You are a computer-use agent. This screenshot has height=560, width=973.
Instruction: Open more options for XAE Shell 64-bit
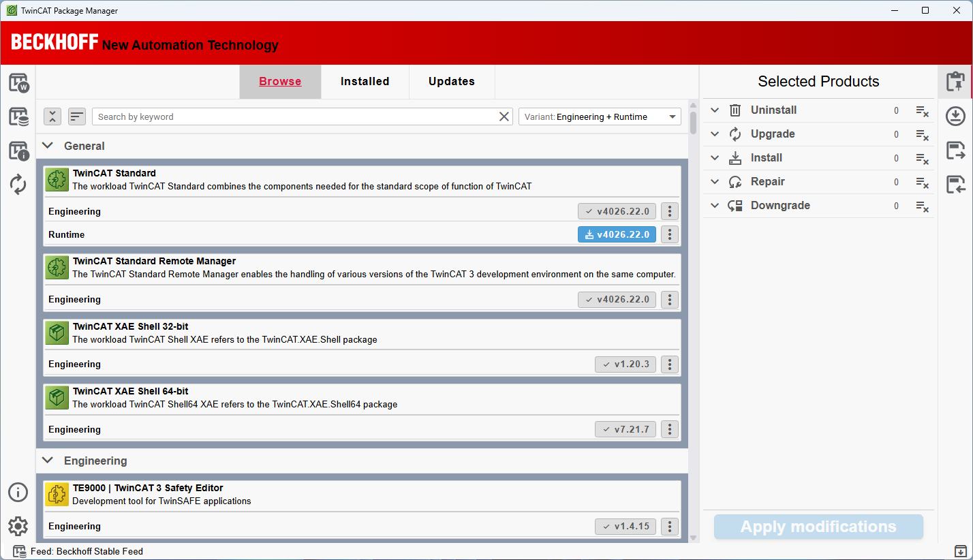(x=670, y=429)
